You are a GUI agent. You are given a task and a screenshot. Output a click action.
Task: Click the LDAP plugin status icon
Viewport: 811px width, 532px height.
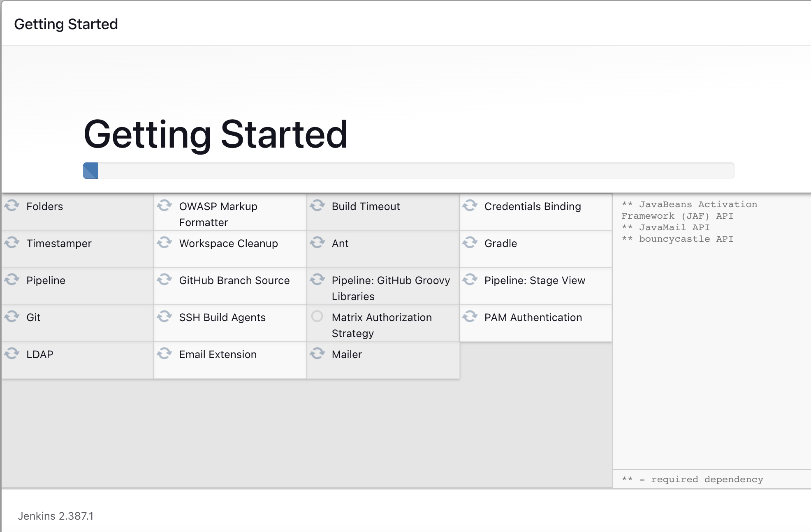click(12, 353)
